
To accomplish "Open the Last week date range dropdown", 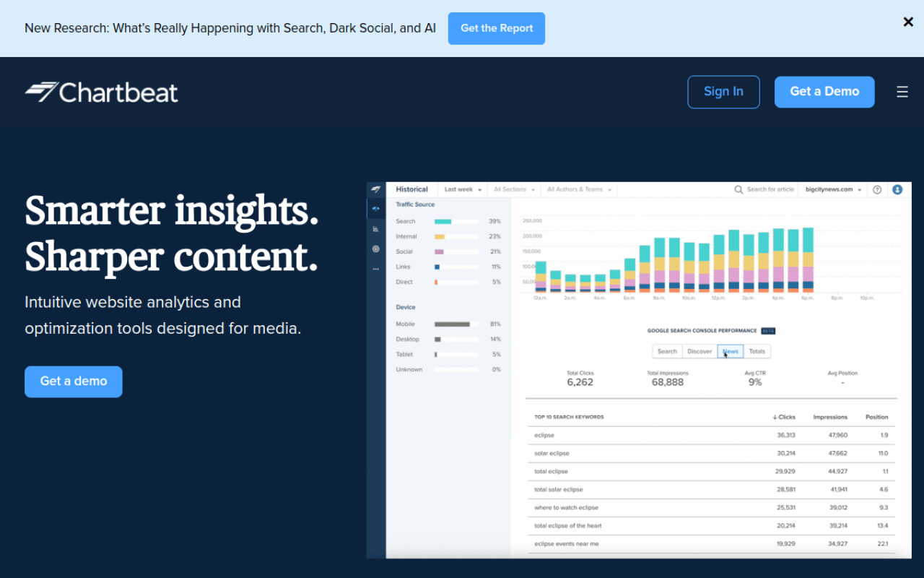I will (463, 189).
